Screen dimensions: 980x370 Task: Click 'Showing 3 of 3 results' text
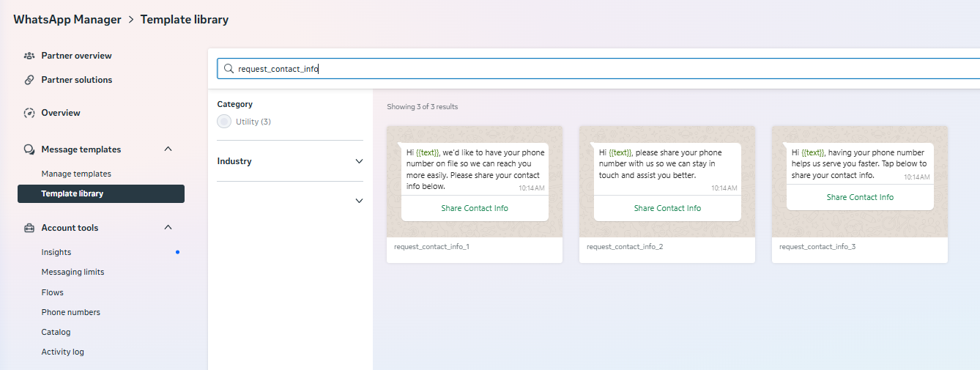click(x=423, y=107)
